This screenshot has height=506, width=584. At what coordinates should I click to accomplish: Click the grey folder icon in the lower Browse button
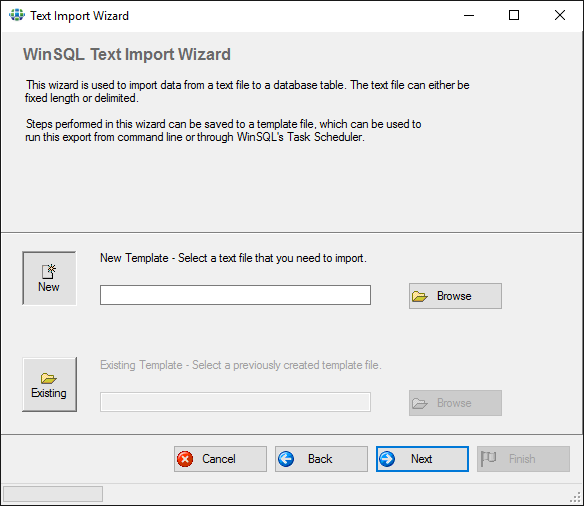[x=420, y=403]
